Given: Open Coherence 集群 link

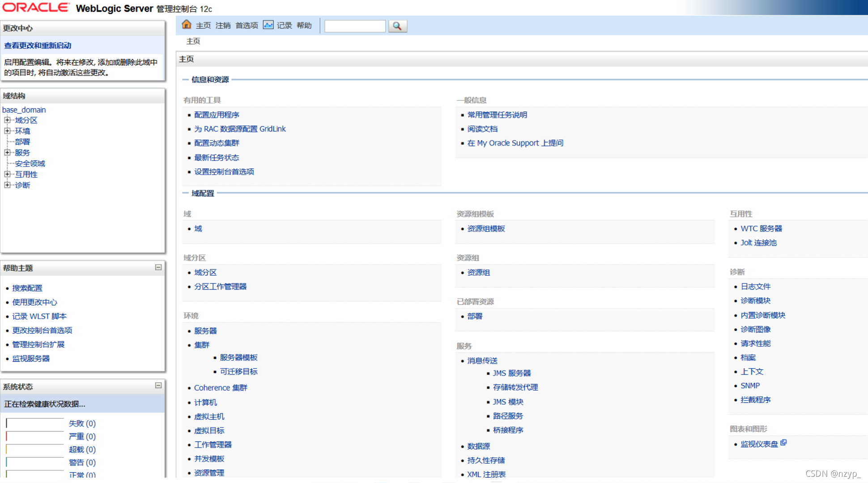Looking at the screenshot, I should click(x=221, y=388).
